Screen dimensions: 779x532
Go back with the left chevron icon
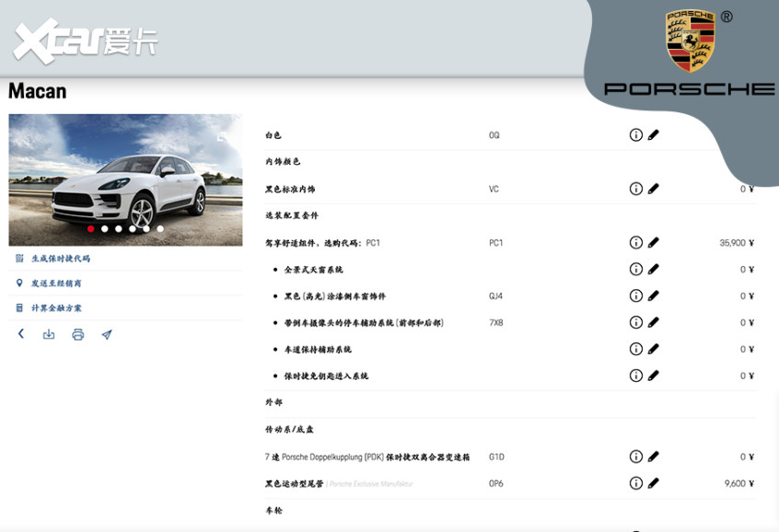21,334
